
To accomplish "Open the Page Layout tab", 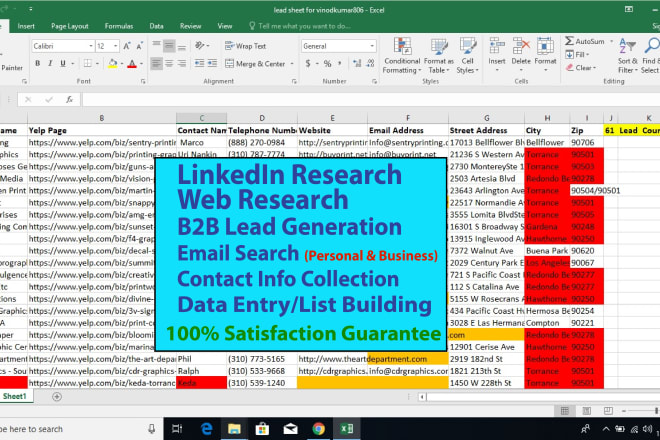I will 69,26.
